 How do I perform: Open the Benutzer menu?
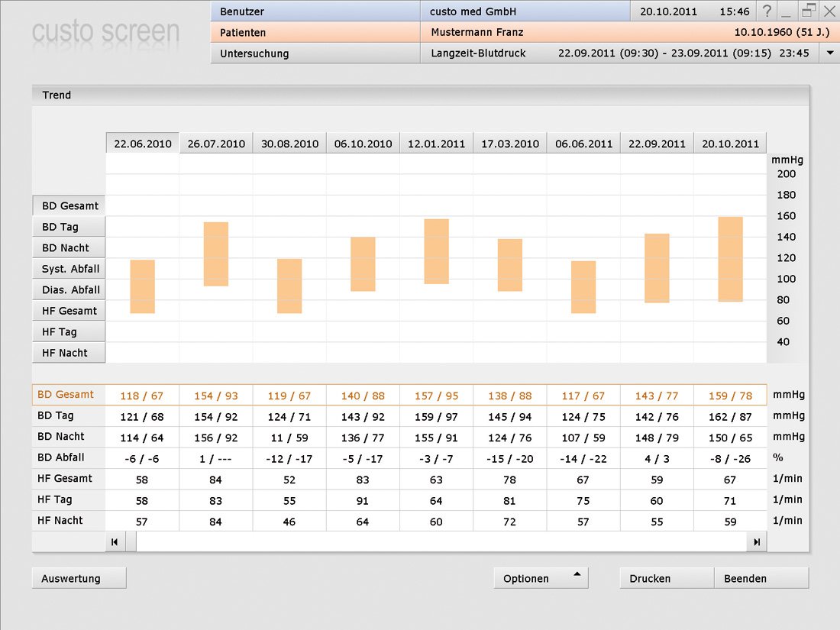(315, 11)
